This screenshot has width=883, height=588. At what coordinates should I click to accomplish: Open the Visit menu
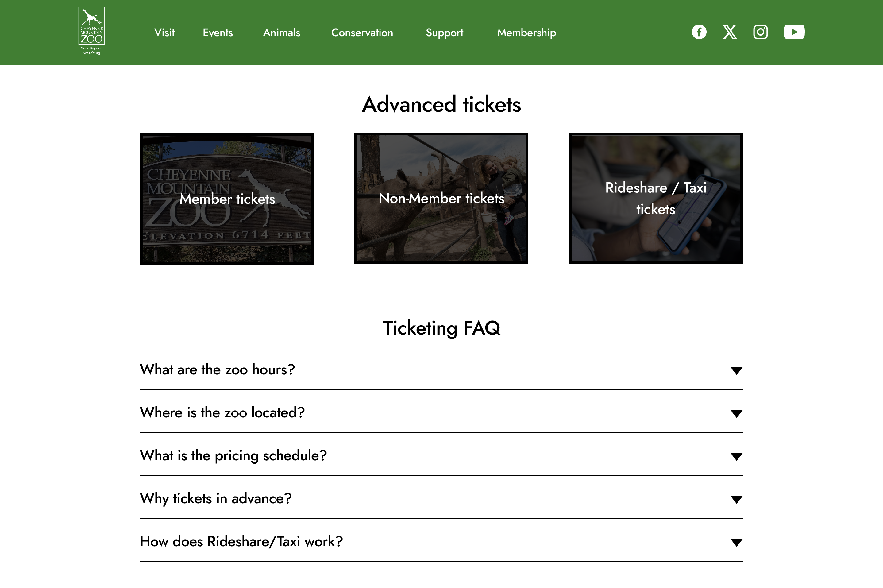[164, 33]
